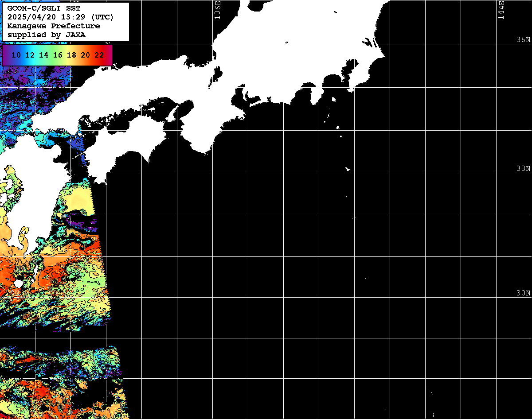Image resolution: width=532 pixels, height=419 pixels.
Task: Click the 136E longitude label
Action: tap(217, 10)
